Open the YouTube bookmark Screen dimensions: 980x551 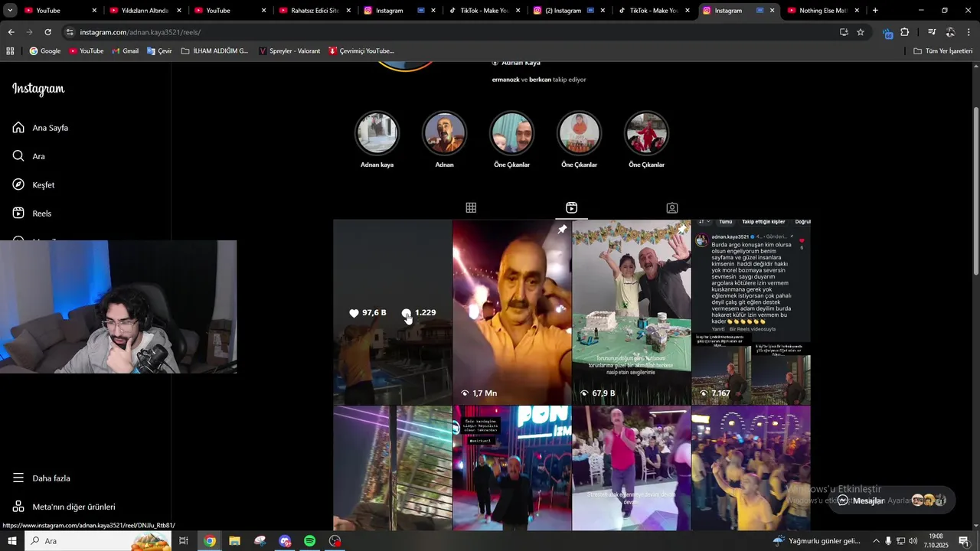(x=87, y=51)
